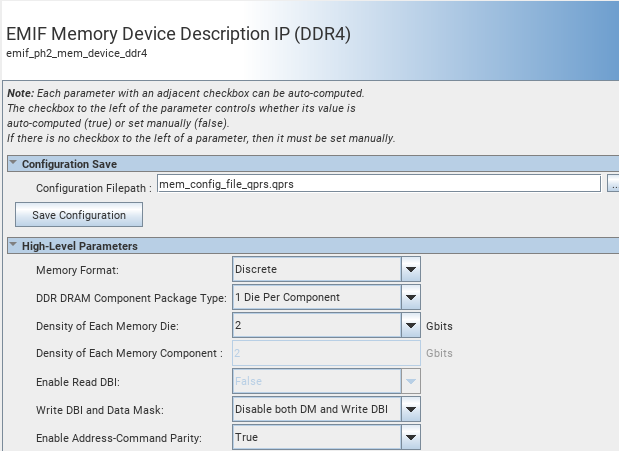Click the emif_ph2_mem_device_ddr4 subtitle text
The width and height of the screenshot is (619, 451).
(x=78, y=53)
